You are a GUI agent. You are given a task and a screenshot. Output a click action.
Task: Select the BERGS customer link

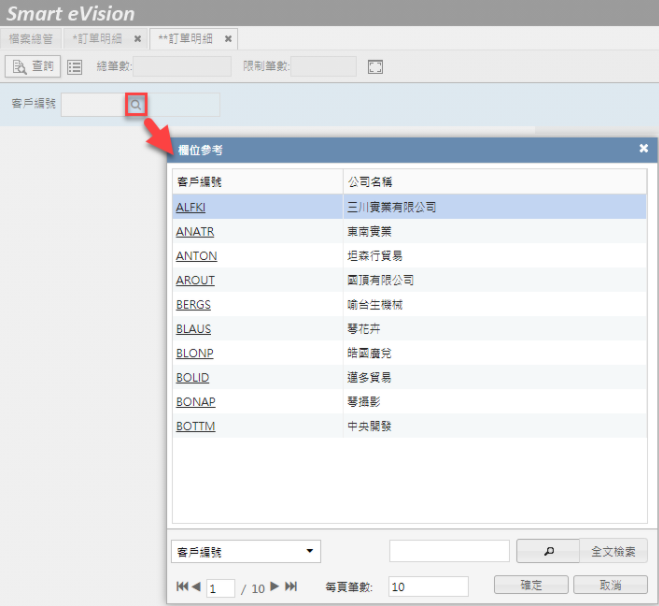tap(193, 304)
